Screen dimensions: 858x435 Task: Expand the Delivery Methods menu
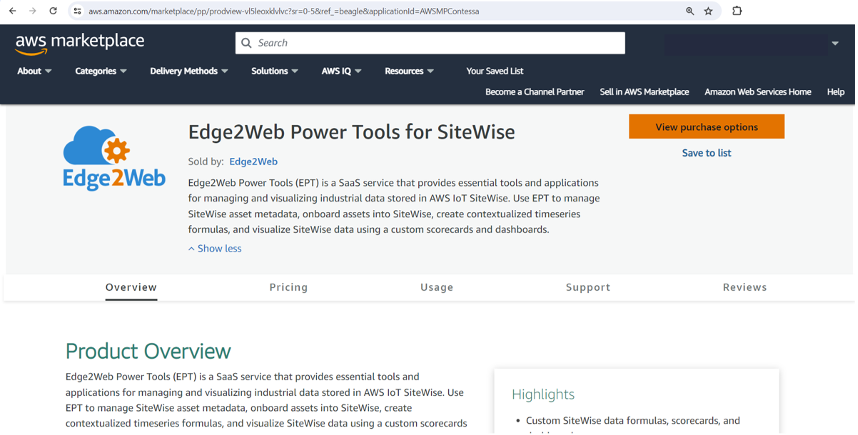189,71
